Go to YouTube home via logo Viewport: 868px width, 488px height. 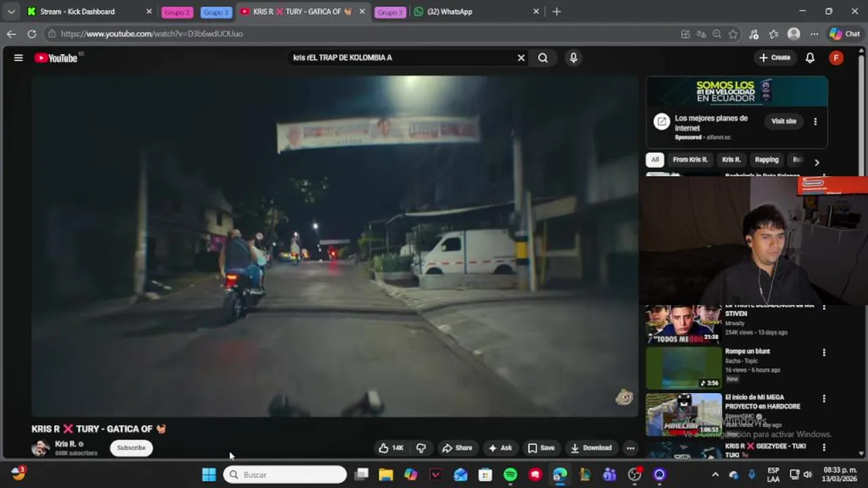(x=57, y=58)
